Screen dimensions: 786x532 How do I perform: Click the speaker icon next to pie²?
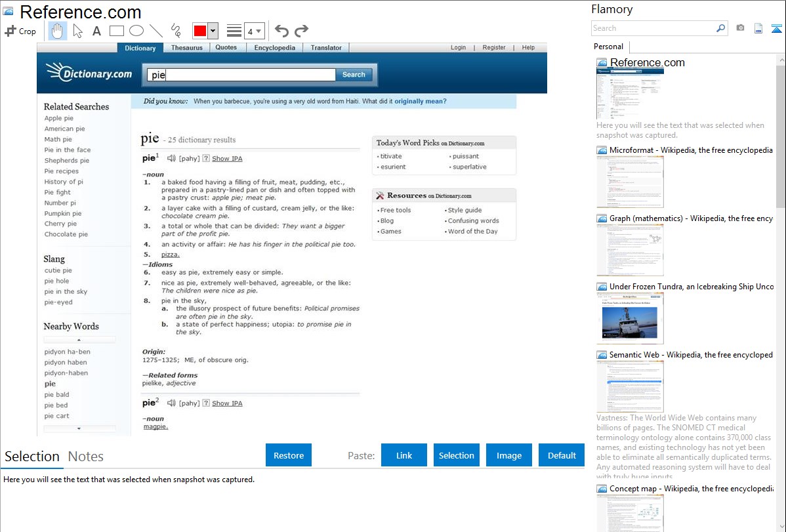[x=171, y=403]
